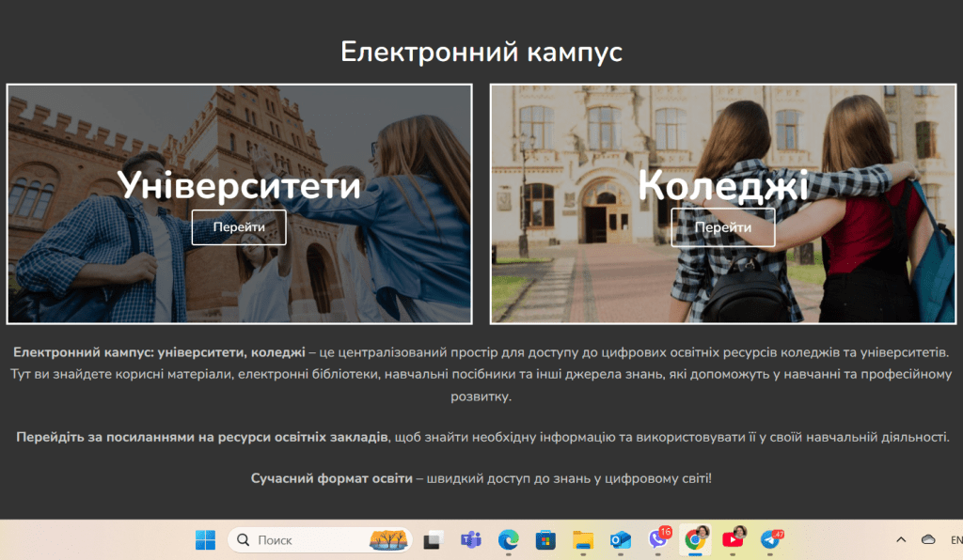Open Telegram from the taskbar
Screen dimensions: 963x560
coord(771,540)
